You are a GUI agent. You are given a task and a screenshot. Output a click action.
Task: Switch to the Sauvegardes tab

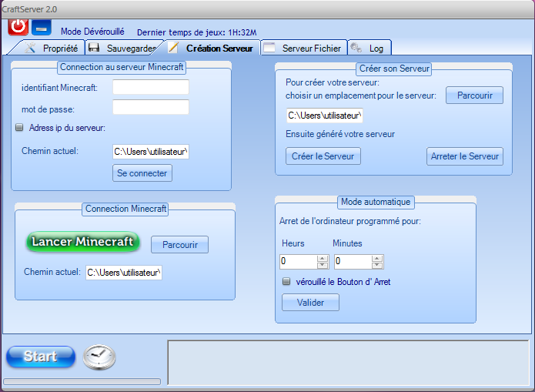[x=123, y=49]
